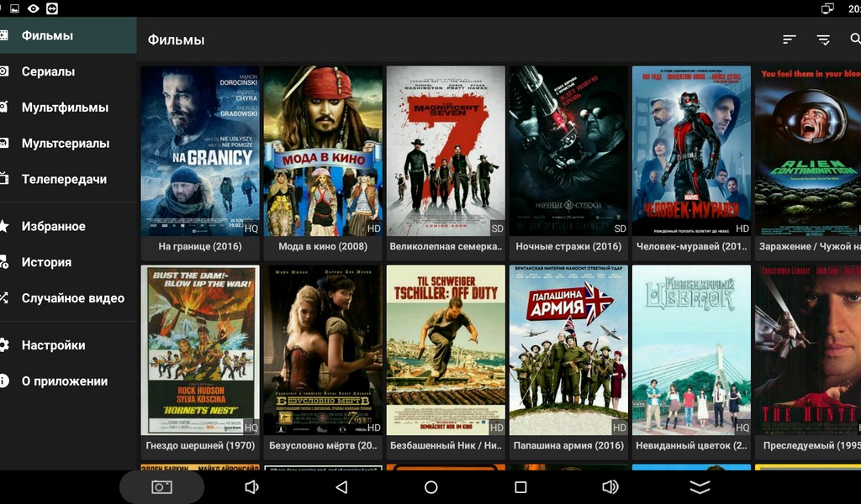Open the Мультфильмы category
The height and width of the screenshot is (504, 861).
[x=65, y=108]
